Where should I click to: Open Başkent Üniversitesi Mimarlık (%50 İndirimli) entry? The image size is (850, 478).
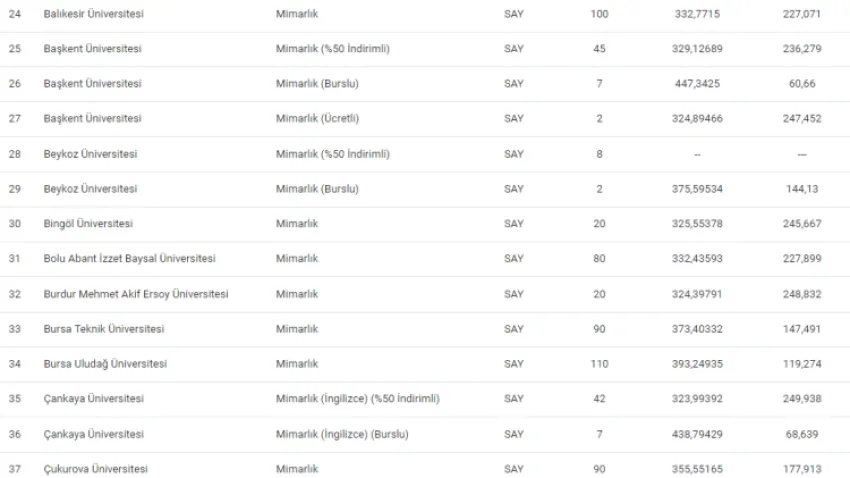coord(332,49)
